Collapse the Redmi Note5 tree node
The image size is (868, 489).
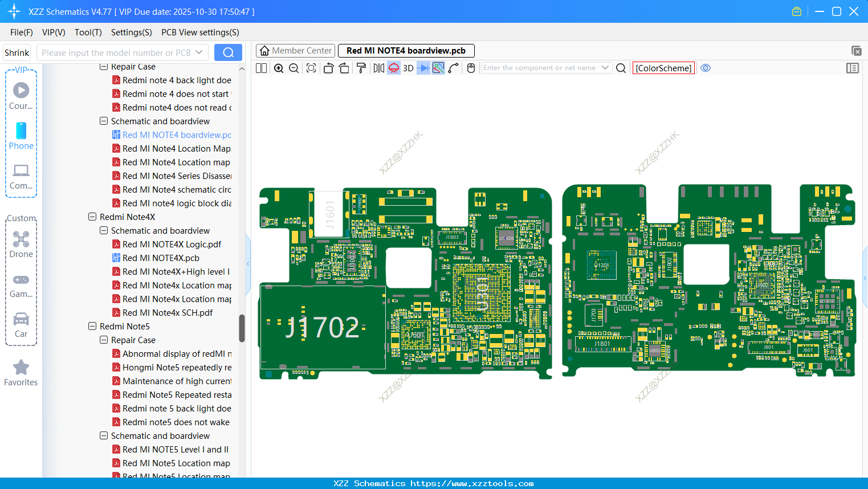(92, 327)
